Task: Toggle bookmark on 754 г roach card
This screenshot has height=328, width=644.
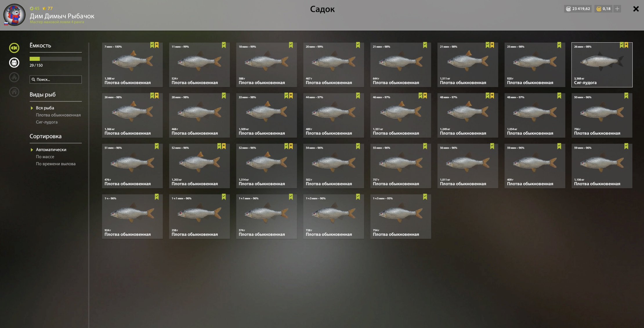Action: [x=425, y=197]
